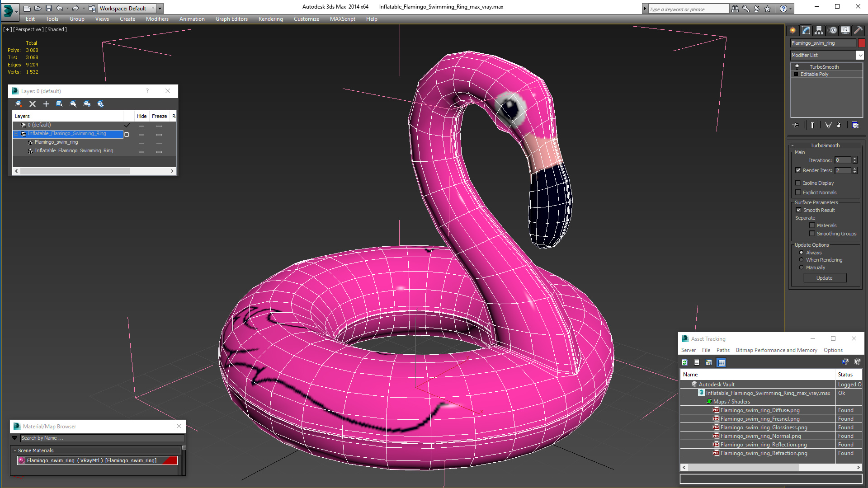Click the red object color swatch

click(862, 43)
